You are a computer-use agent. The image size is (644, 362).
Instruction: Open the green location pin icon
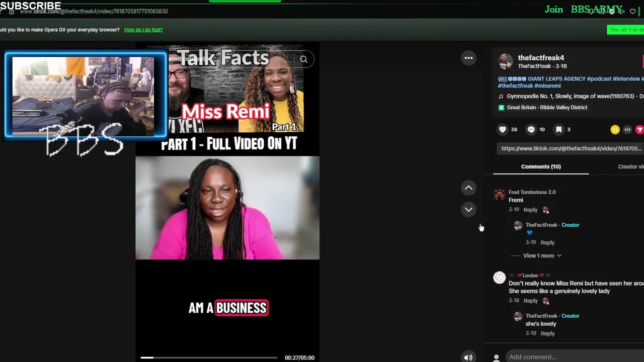coord(501,107)
